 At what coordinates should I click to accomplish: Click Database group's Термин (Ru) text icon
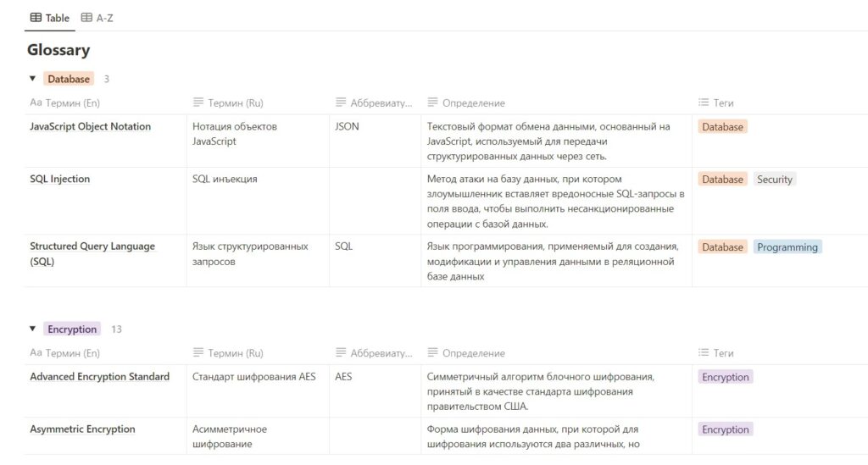pyautogui.click(x=198, y=102)
